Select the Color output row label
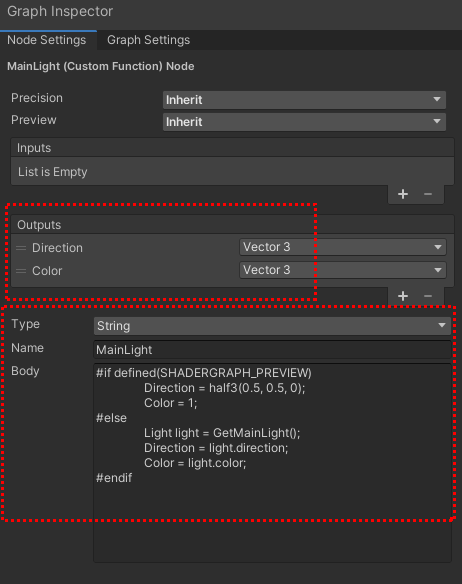The width and height of the screenshot is (462, 584). point(47,271)
